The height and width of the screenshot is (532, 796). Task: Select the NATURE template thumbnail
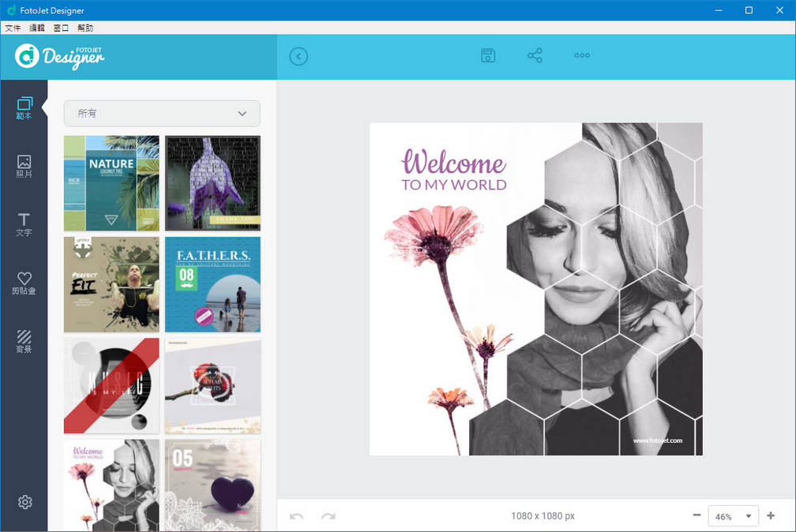point(111,183)
